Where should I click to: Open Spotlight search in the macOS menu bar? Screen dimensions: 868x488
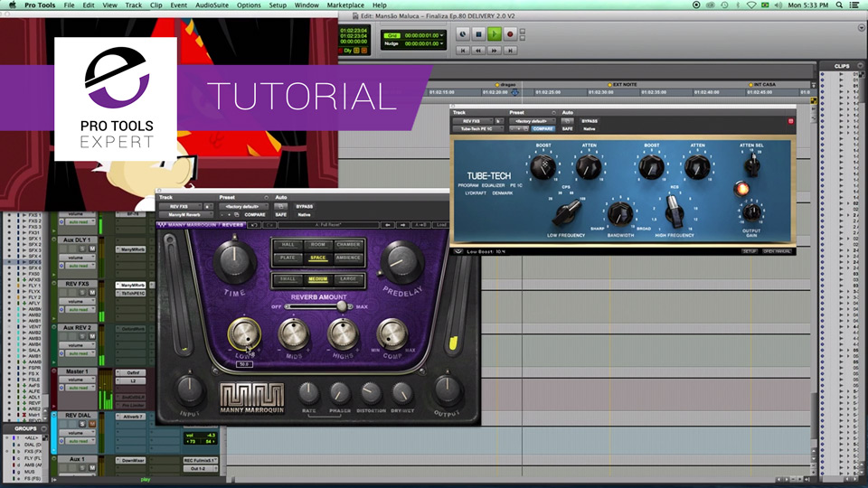click(x=840, y=5)
